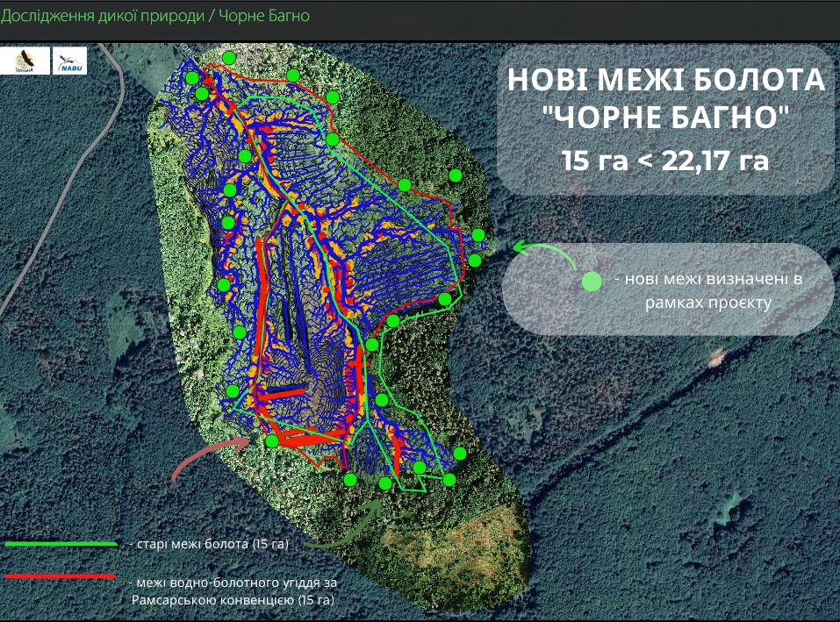
Task: Click the green line legend swatch
Action: (60, 544)
